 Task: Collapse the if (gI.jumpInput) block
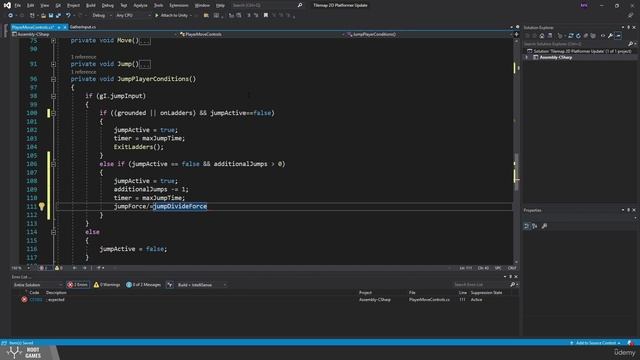(x=53, y=96)
